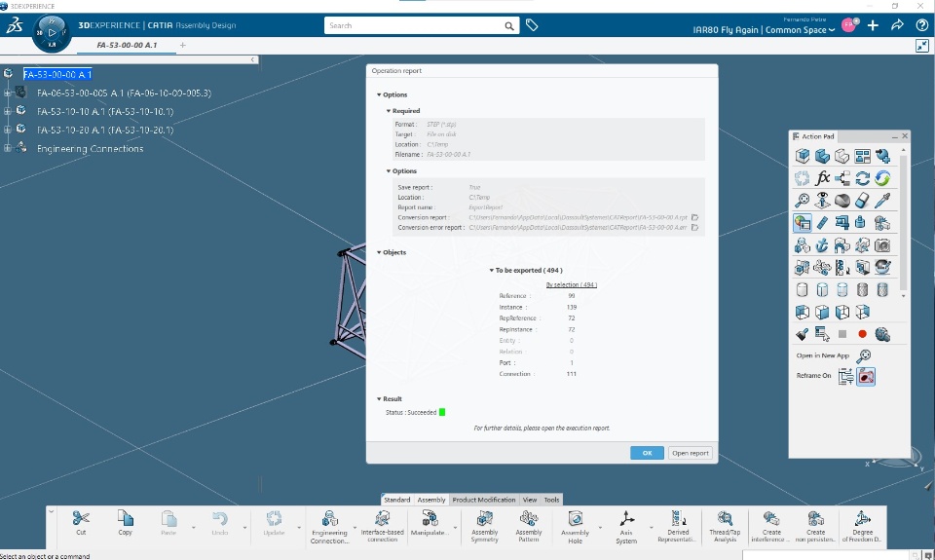Select the FA-53-00-00 A.1 root tree item

57,74
